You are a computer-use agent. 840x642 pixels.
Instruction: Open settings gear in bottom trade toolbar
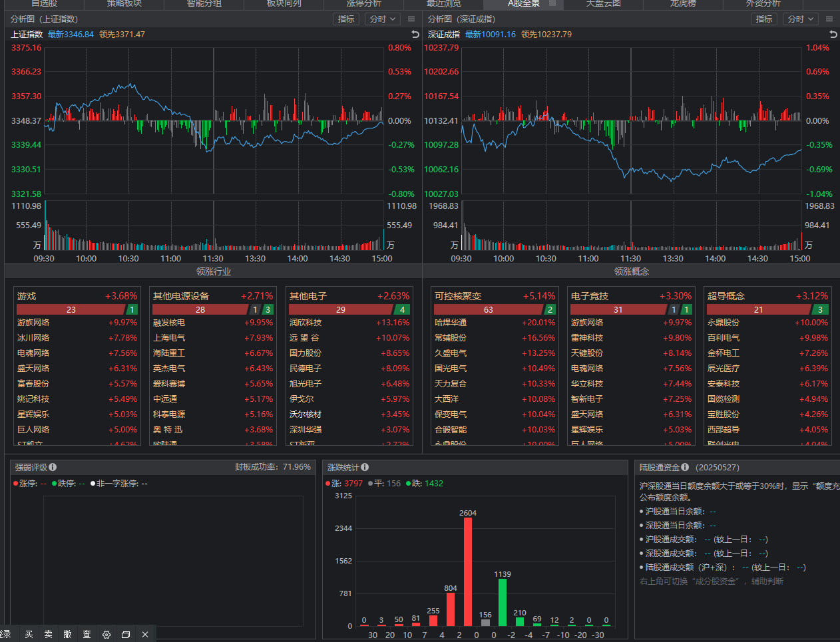pos(106,635)
